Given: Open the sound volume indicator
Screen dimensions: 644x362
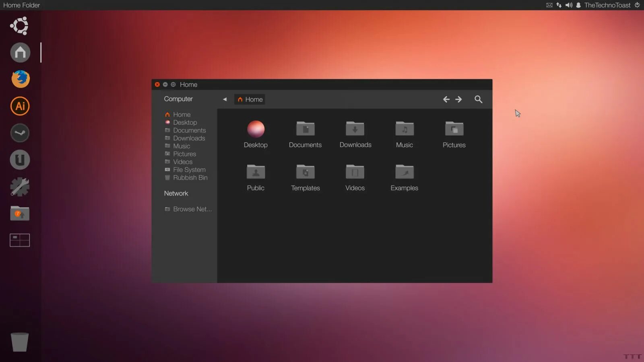Looking at the screenshot, I should pos(569,5).
